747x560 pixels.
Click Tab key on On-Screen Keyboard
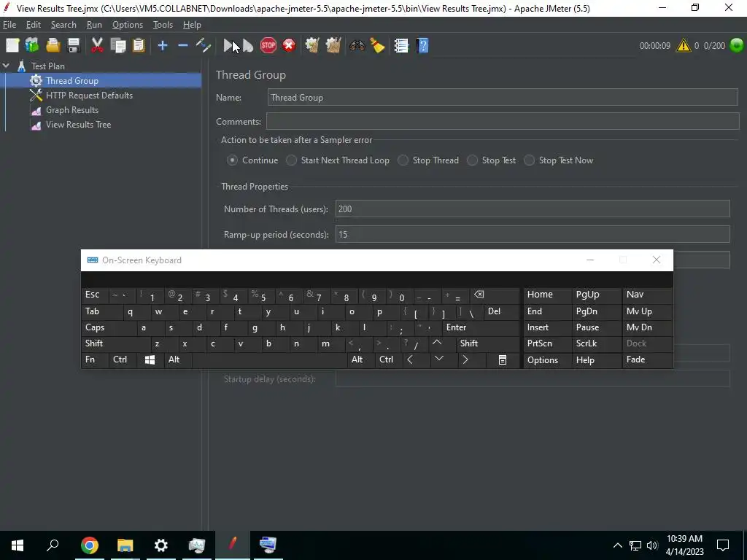101,311
